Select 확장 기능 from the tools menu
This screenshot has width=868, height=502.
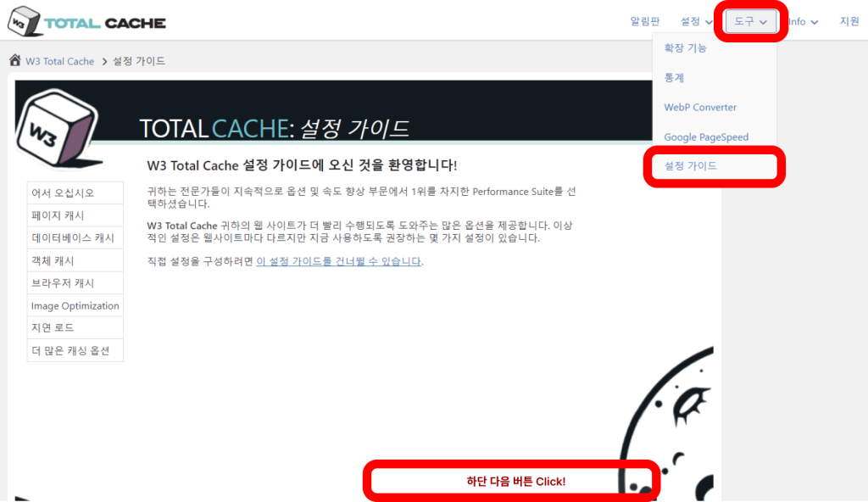685,48
